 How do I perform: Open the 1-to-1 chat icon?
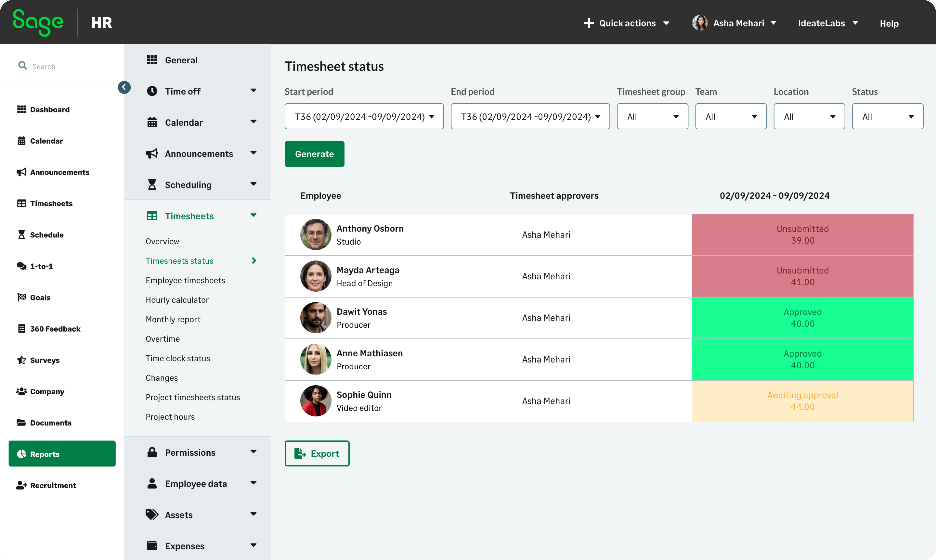[21, 266]
